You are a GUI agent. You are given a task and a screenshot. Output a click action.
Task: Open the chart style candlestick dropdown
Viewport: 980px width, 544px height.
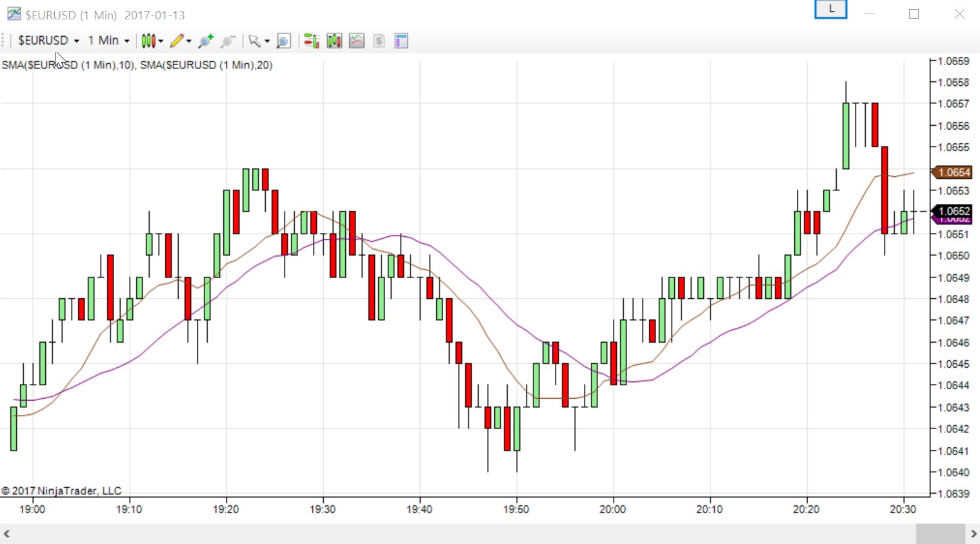152,41
